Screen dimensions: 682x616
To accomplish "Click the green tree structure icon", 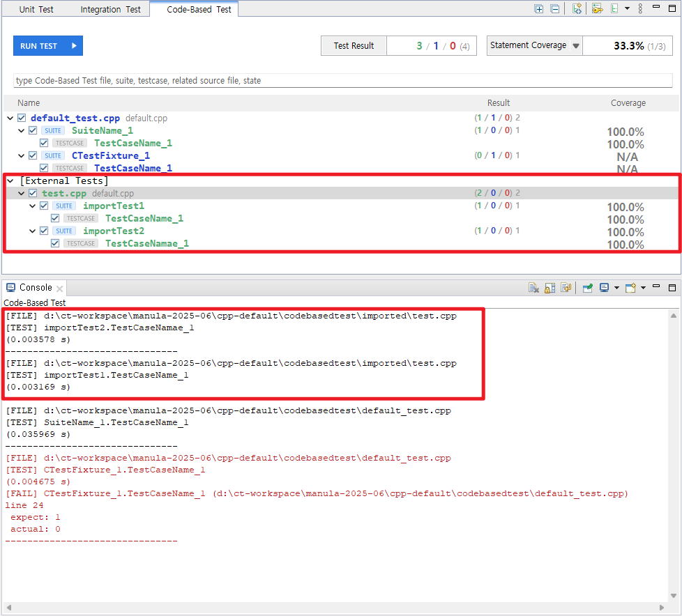I will (614, 9).
